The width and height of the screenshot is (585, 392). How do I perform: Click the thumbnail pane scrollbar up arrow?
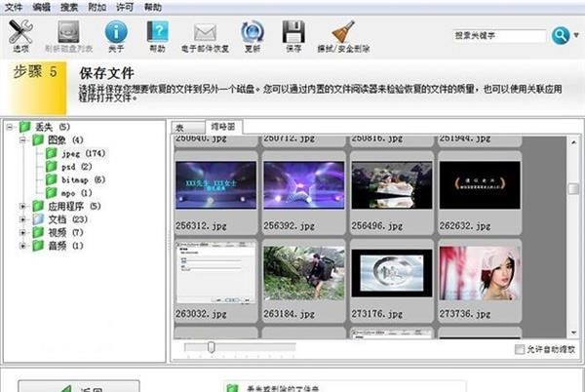click(574, 142)
